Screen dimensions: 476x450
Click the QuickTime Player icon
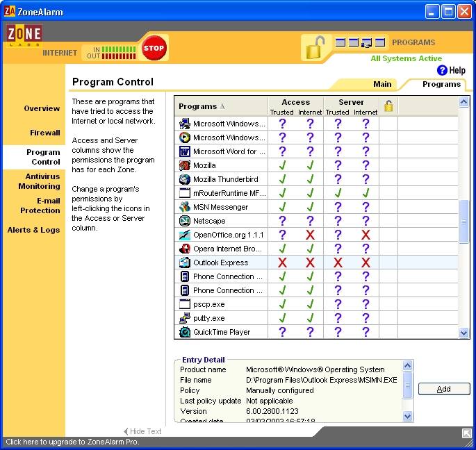tap(185, 332)
